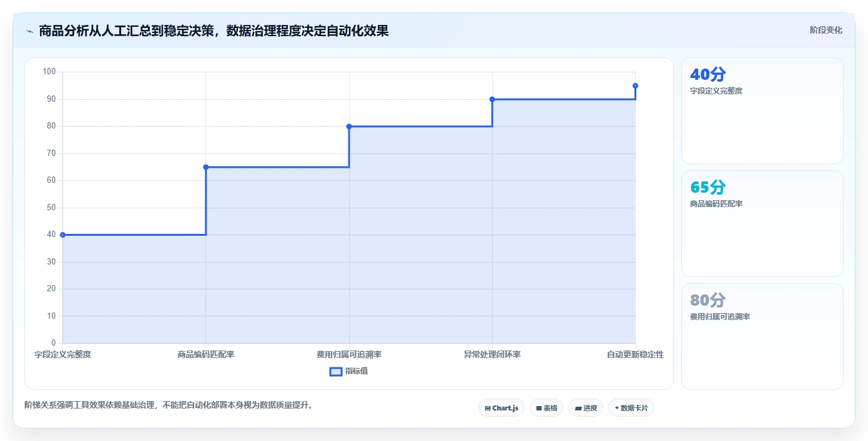Click the Chart.js chip

click(501, 408)
